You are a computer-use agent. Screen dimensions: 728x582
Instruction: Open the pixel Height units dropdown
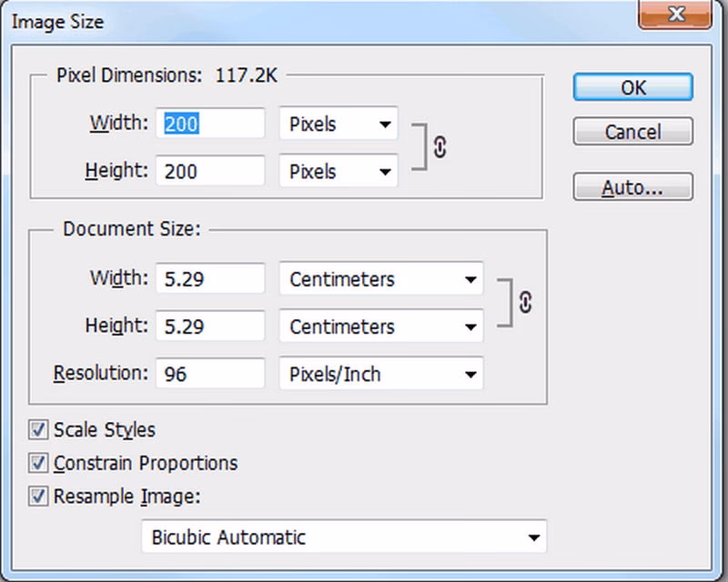click(339, 172)
